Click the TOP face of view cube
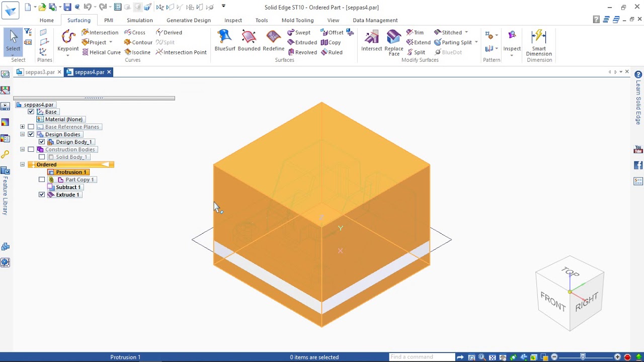Screen dimensions: 644x362 point(570,273)
